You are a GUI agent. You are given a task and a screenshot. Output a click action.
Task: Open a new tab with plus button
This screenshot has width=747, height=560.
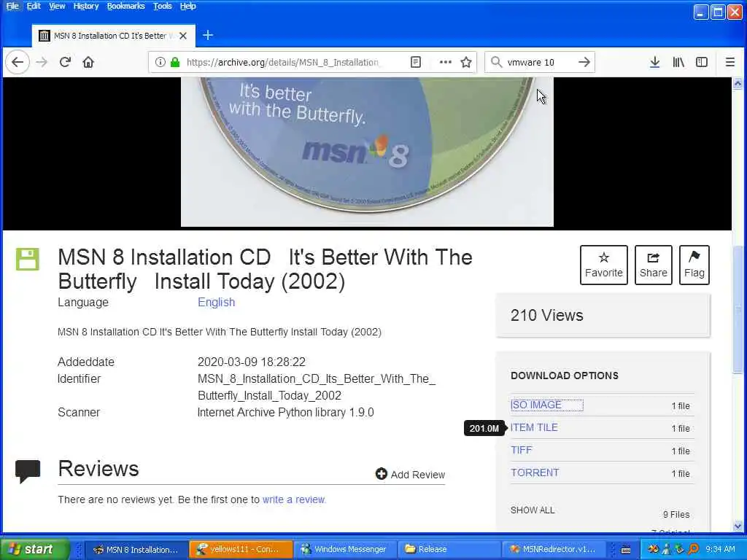click(x=208, y=35)
